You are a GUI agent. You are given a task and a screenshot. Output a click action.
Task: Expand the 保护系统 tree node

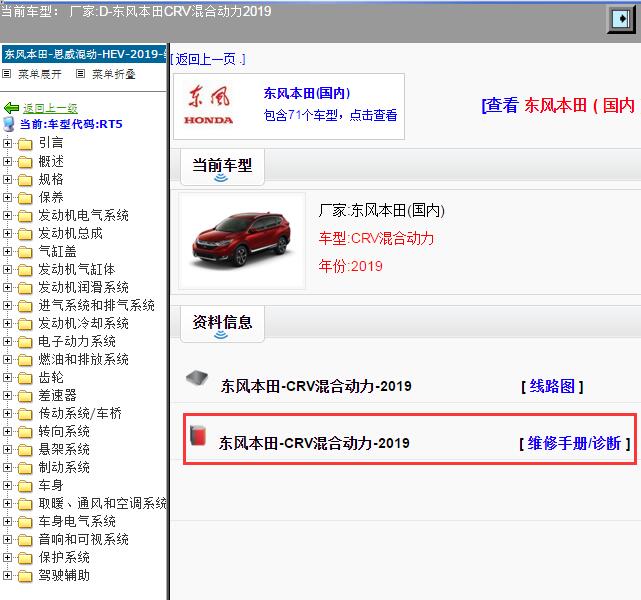click(x=7, y=557)
